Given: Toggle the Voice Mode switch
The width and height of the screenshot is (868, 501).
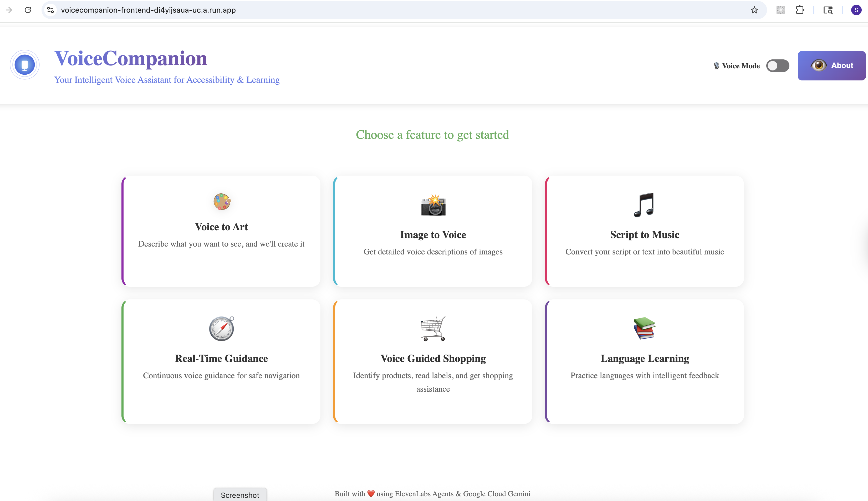Looking at the screenshot, I should point(778,66).
